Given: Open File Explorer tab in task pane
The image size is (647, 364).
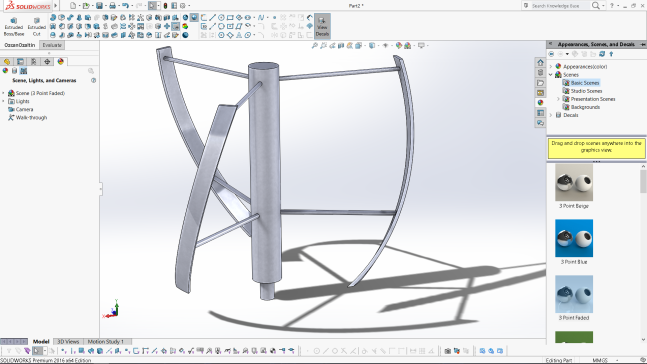Looking at the screenshot, I should click(540, 83).
